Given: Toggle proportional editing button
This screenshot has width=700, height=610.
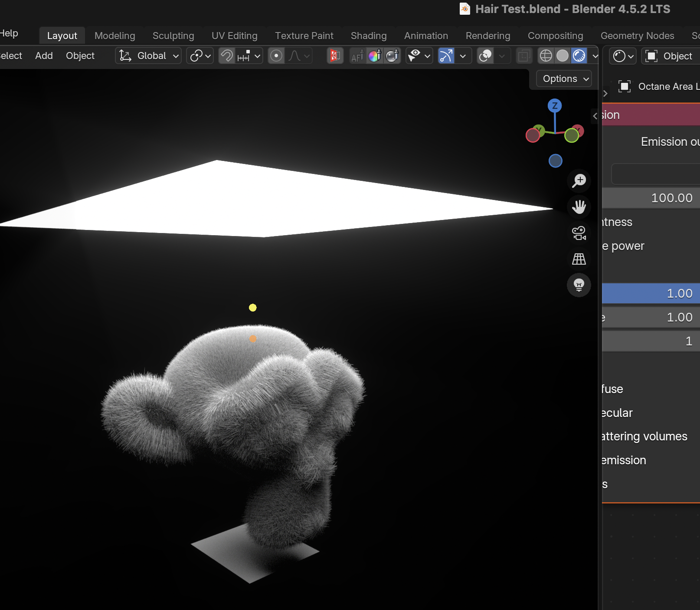Looking at the screenshot, I should click(x=276, y=56).
